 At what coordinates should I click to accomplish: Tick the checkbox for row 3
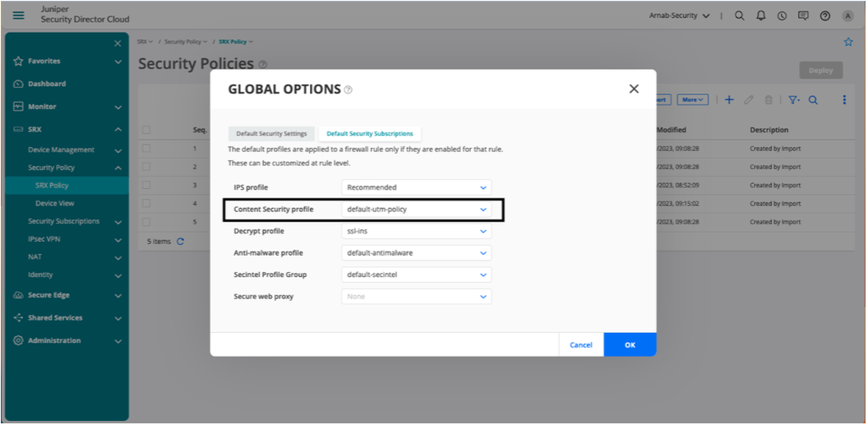tap(146, 185)
